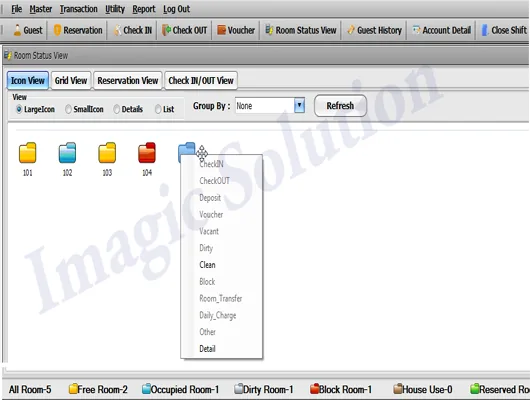Select room 102 occupied folder icon
530x400 pixels.
tap(67, 153)
